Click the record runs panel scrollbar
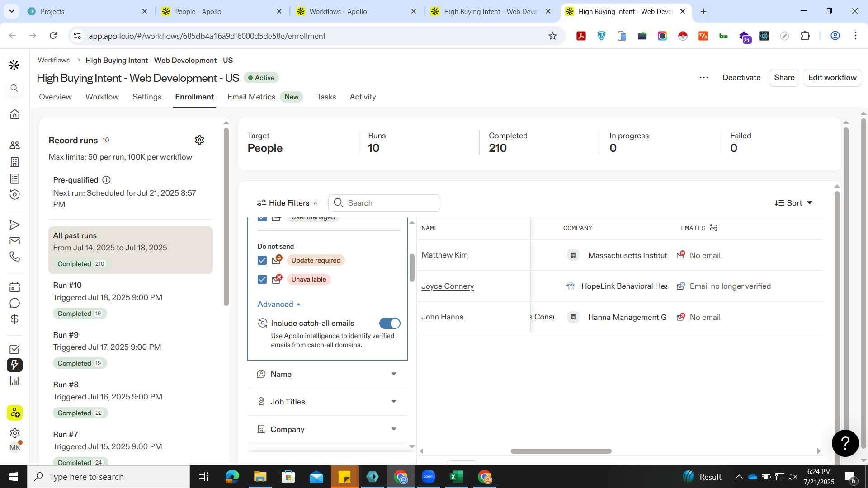Image resolution: width=868 pixels, height=488 pixels. point(226,217)
